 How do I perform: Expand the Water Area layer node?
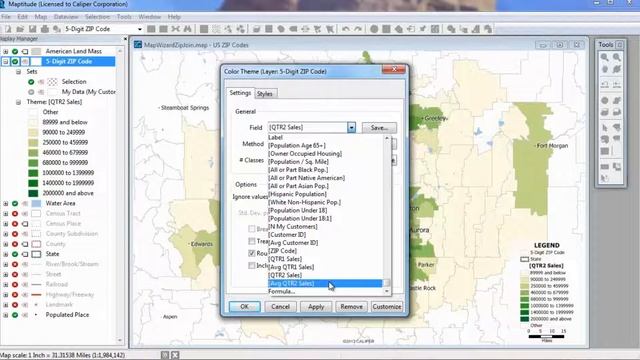click(x=6, y=203)
